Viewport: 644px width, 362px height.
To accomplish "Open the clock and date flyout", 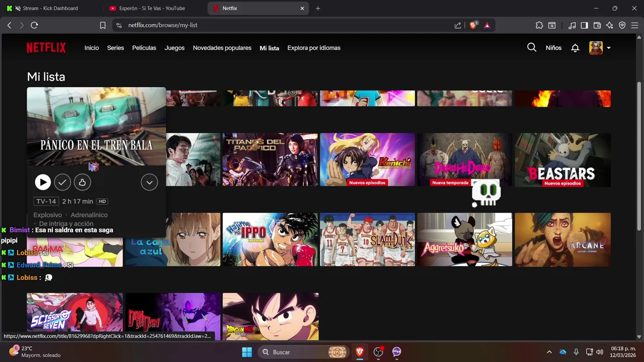I will (x=623, y=352).
